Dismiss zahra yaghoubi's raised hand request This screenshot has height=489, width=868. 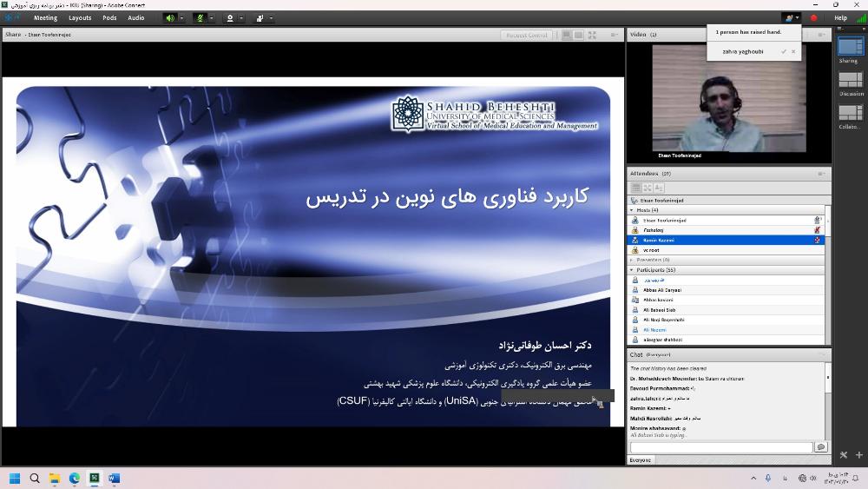click(793, 51)
